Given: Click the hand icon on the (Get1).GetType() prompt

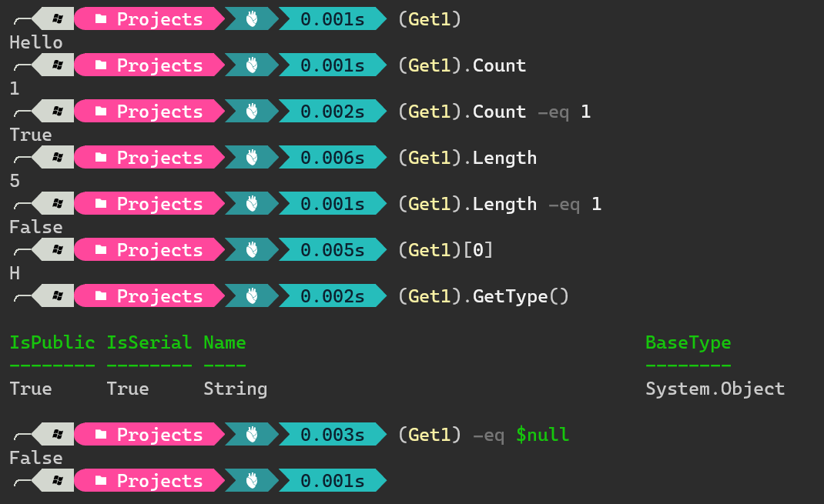Looking at the screenshot, I should pos(253,296).
